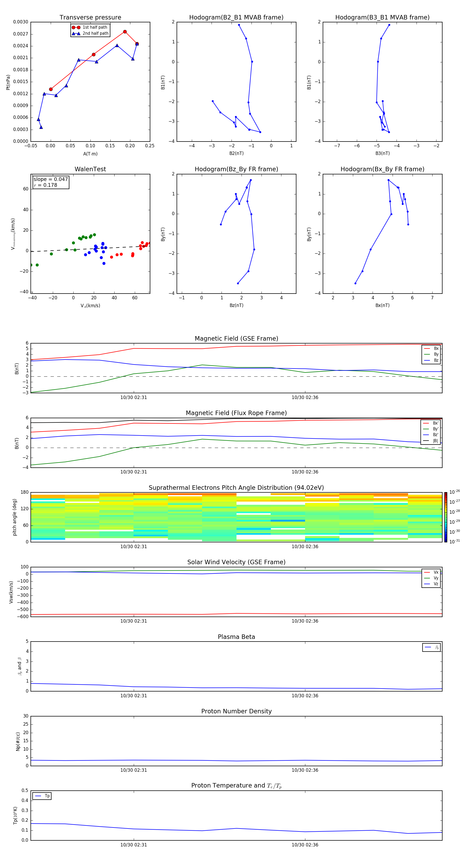Click 'pitch angle (deg)' axis label
This screenshot has height=868, width=473.
[x=14, y=517]
